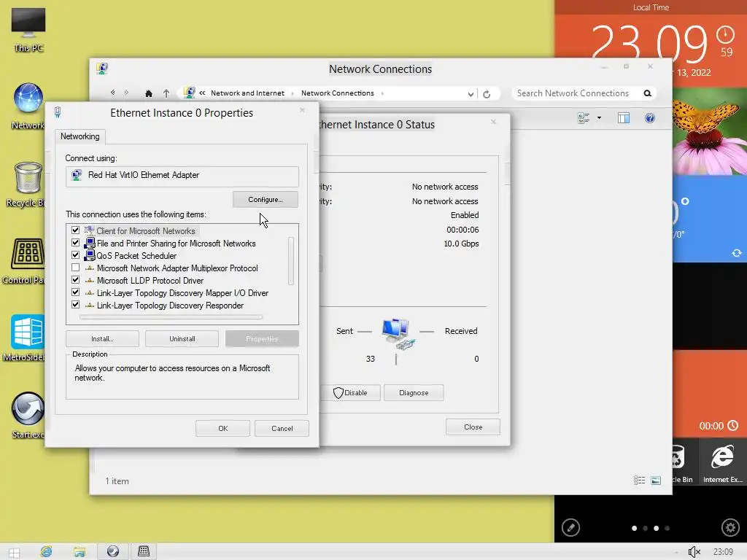Open sidebar settings gear icon
The image size is (747, 560).
coord(730,528)
